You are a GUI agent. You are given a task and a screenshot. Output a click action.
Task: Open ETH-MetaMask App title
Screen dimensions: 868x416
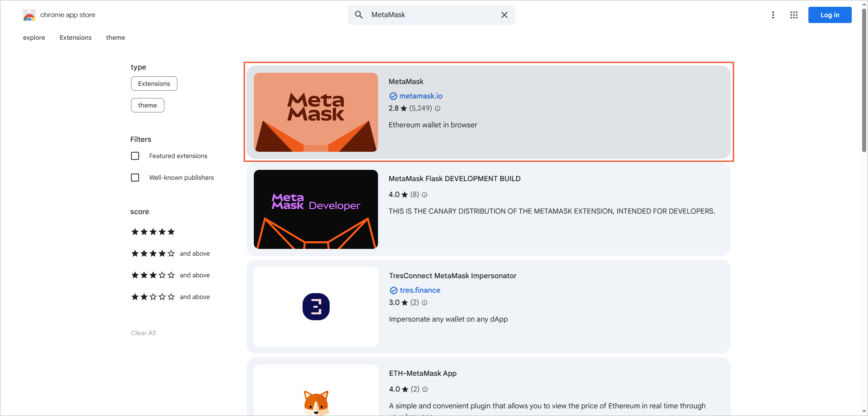pos(423,373)
